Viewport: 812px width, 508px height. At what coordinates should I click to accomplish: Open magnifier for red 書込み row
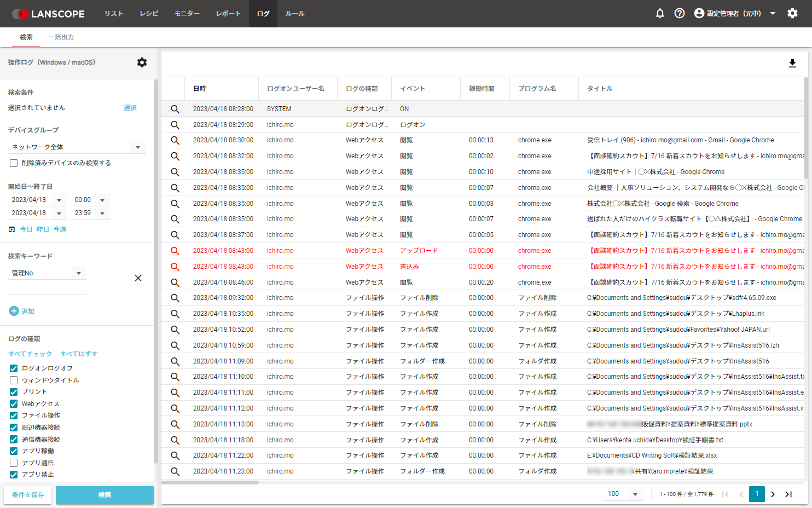(175, 267)
